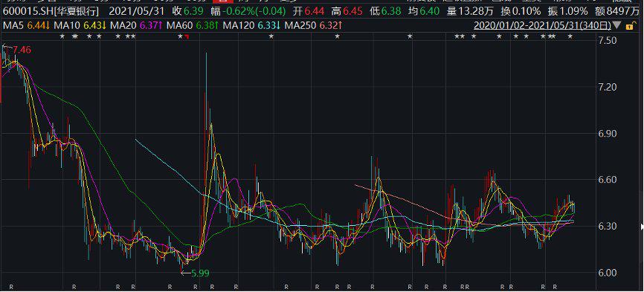Toggle the MA250 moving average line
The width and height of the screenshot is (644, 292).
click(x=314, y=25)
